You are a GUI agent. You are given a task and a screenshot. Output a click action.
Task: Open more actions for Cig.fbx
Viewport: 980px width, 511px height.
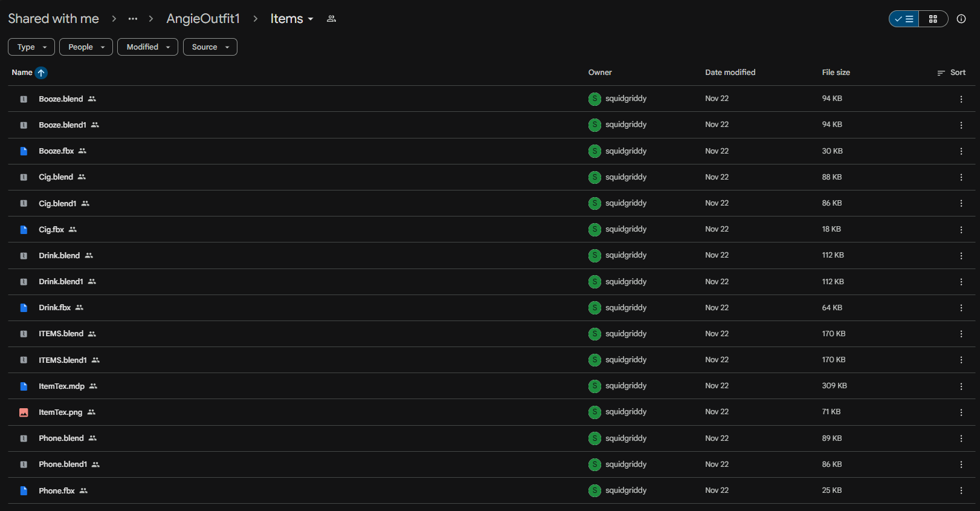tap(961, 230)
